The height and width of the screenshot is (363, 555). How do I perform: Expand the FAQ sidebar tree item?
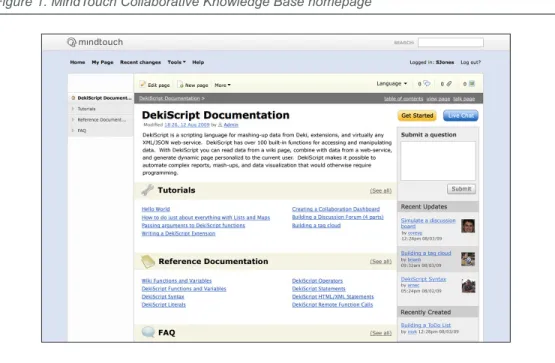[73, 131]
